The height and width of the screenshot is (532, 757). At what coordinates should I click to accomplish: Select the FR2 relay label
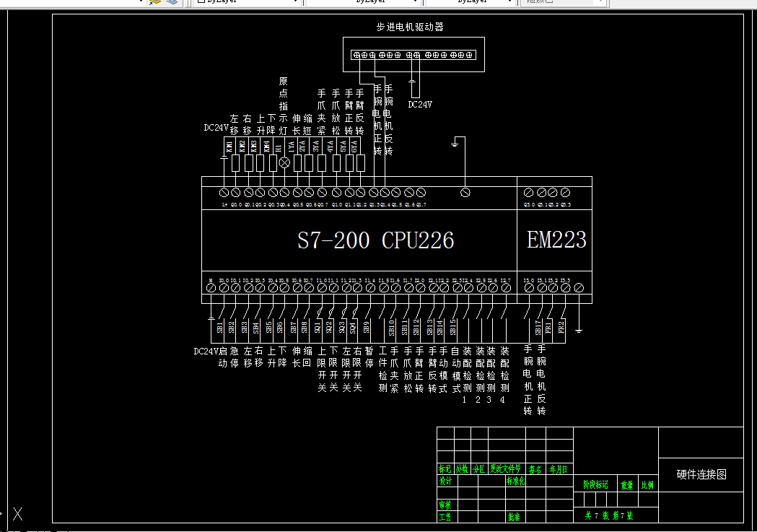pyautogui.click(x=561, y=328)
